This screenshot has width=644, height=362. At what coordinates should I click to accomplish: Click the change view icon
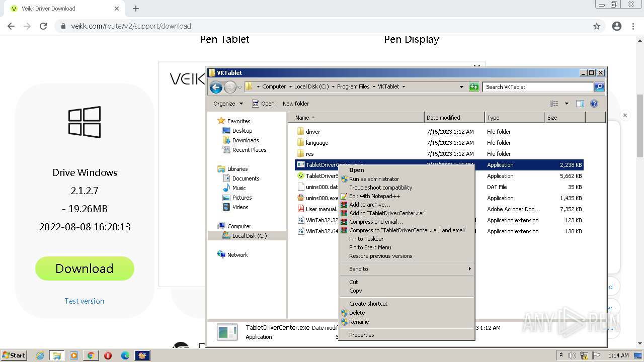tap(554, 104)
